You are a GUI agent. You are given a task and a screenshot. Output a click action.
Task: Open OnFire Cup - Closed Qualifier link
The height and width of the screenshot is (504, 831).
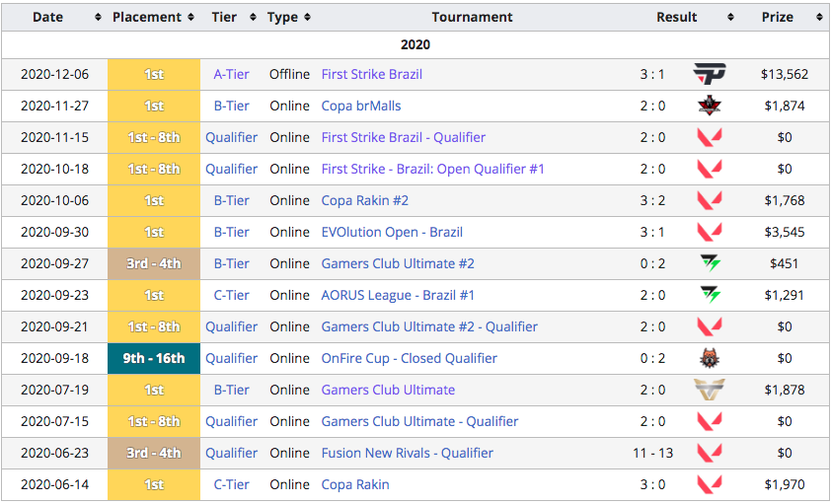(409, 358)
